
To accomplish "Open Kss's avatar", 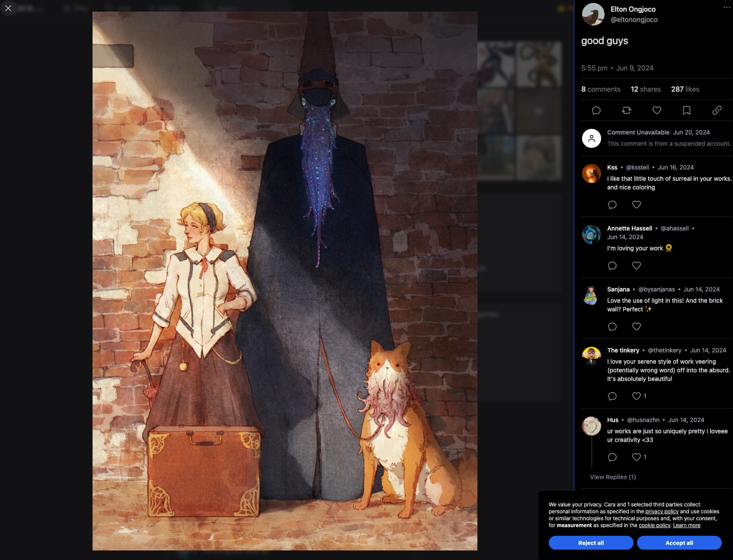I will (x=592, y=173).
